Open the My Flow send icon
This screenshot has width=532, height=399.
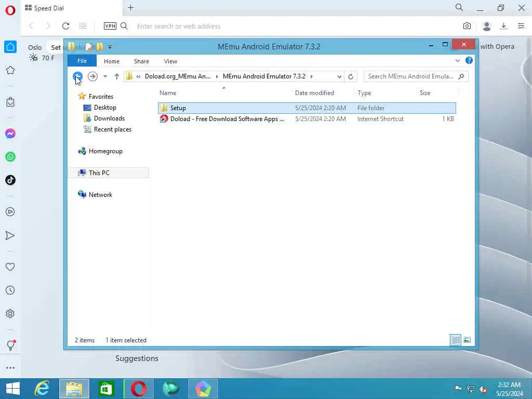coord(10,235)
